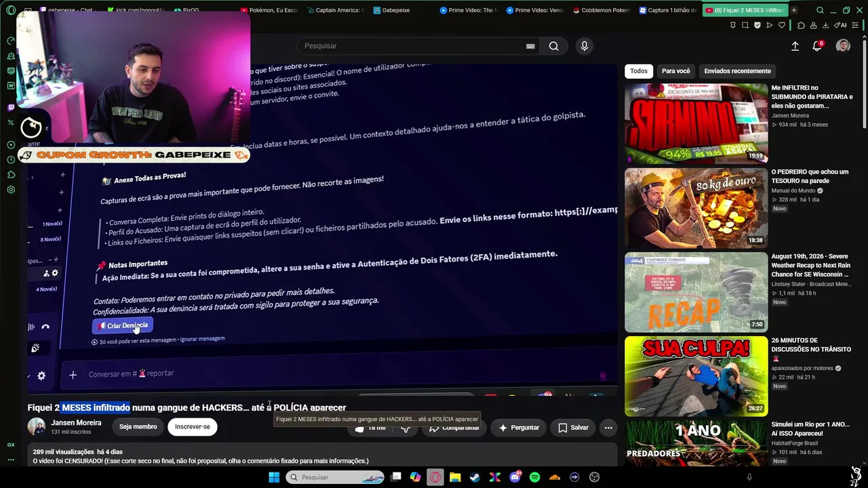Launch Copilot from the taskbar
This screenshot has width=868, height=488.
pyautogui.click(x=416, y=477)
